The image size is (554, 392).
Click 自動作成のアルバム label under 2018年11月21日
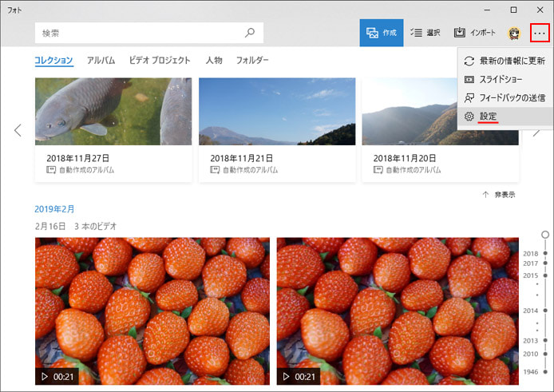(250, 170)
